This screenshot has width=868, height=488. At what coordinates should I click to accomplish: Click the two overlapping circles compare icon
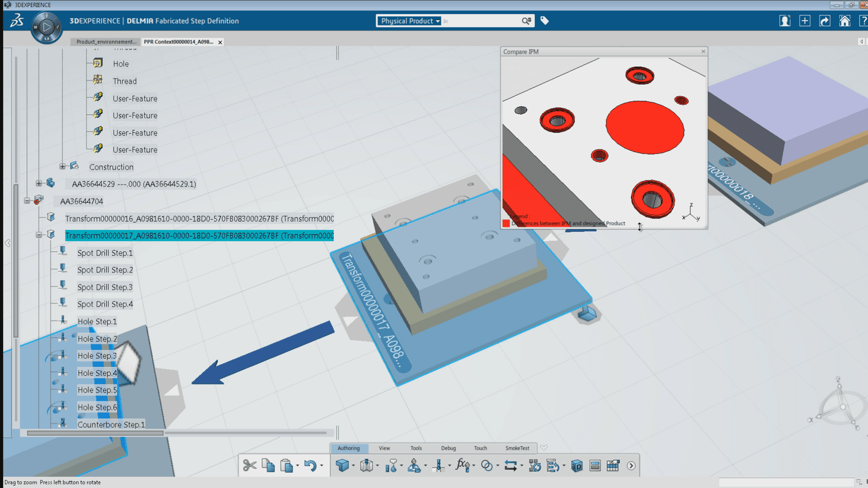(x=487, y=465)
